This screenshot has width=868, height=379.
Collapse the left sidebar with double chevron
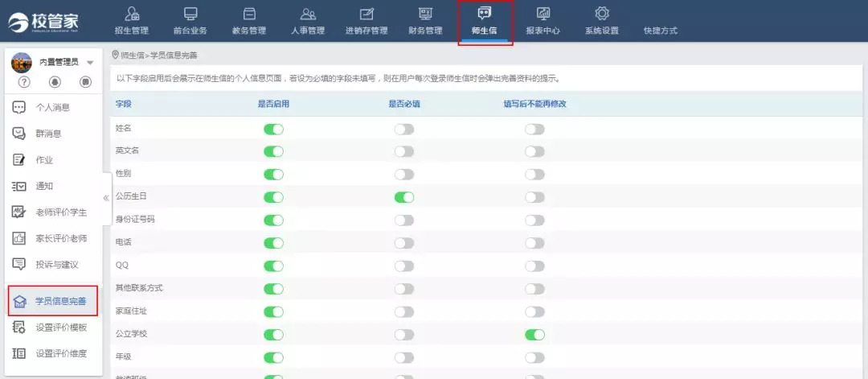tap(106, 198)
